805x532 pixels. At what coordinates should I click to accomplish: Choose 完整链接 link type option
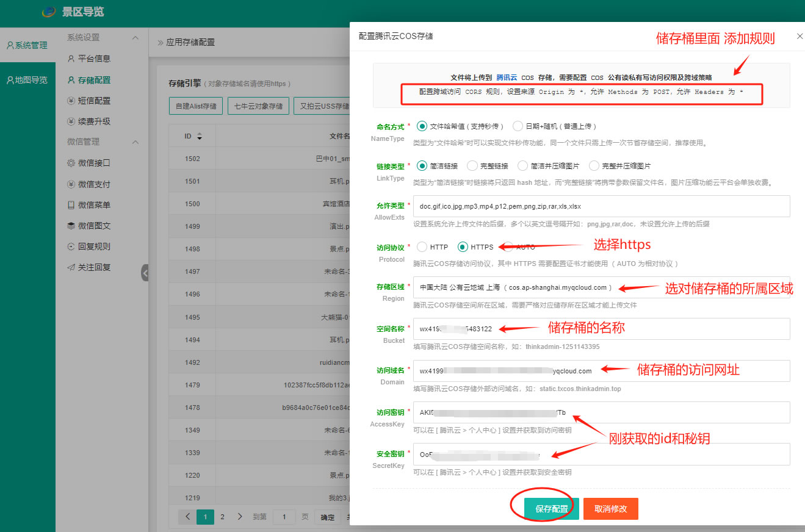click(x=472, y=166)
